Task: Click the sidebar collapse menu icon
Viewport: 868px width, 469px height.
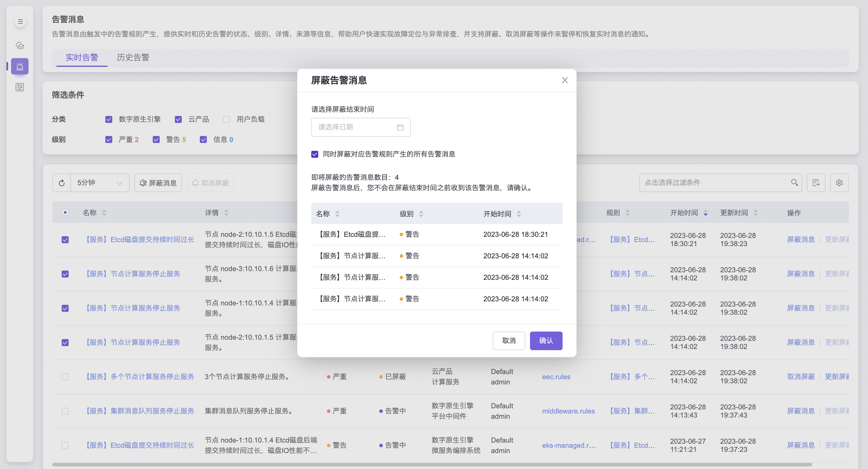Action: (20, 22)
